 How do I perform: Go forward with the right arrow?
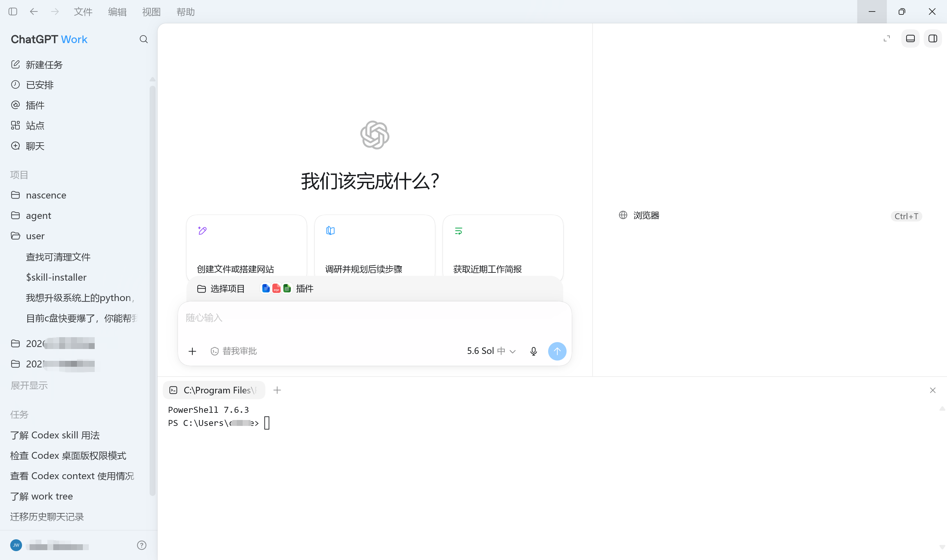coord(55,12)
